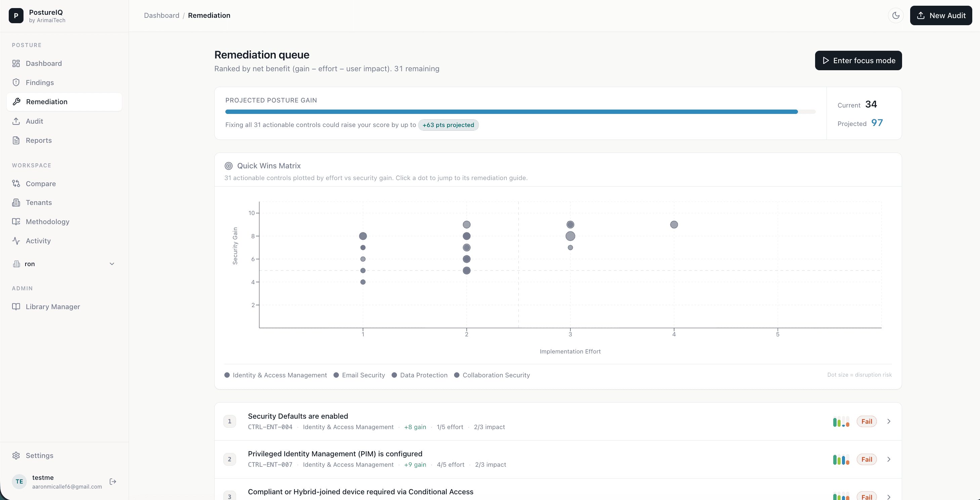Image resolution: width=980 pixels, height=500 pixels.
Task: Click the Settings gear icon
Action: (x=16, y=456)
